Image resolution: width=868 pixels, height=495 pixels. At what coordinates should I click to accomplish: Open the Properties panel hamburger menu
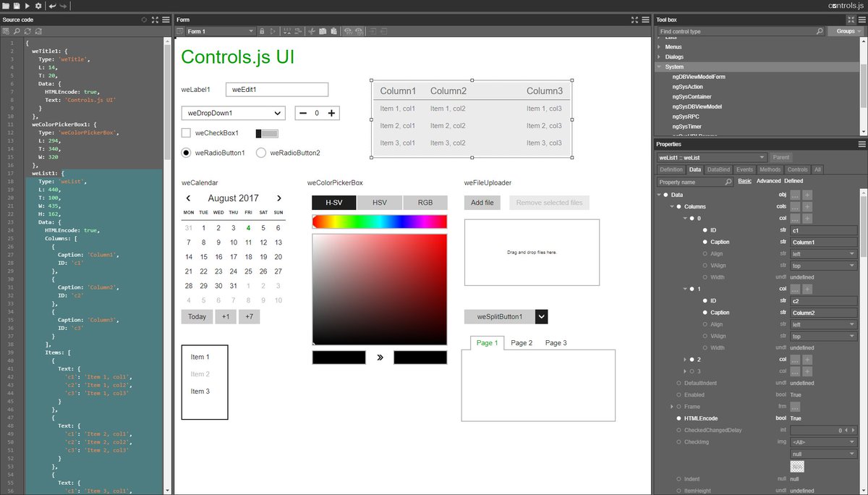pyautogui.click(x=861, y=144)
